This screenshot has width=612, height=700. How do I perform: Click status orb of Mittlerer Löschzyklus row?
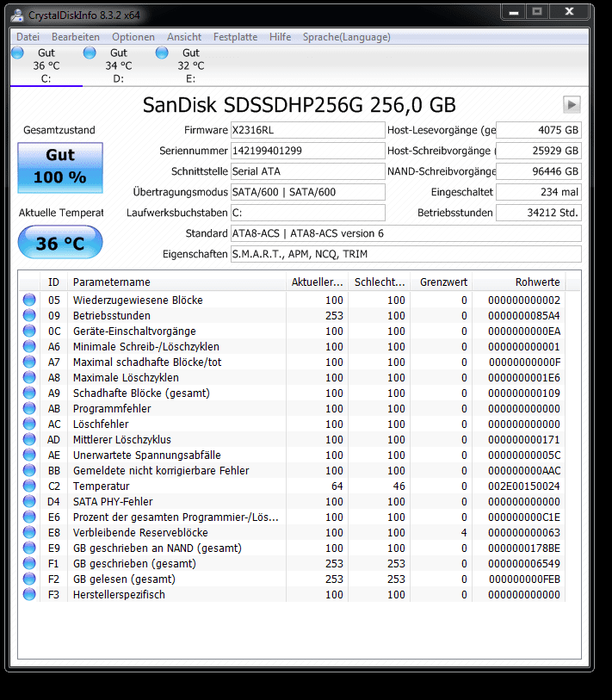(x=29, y=439)
